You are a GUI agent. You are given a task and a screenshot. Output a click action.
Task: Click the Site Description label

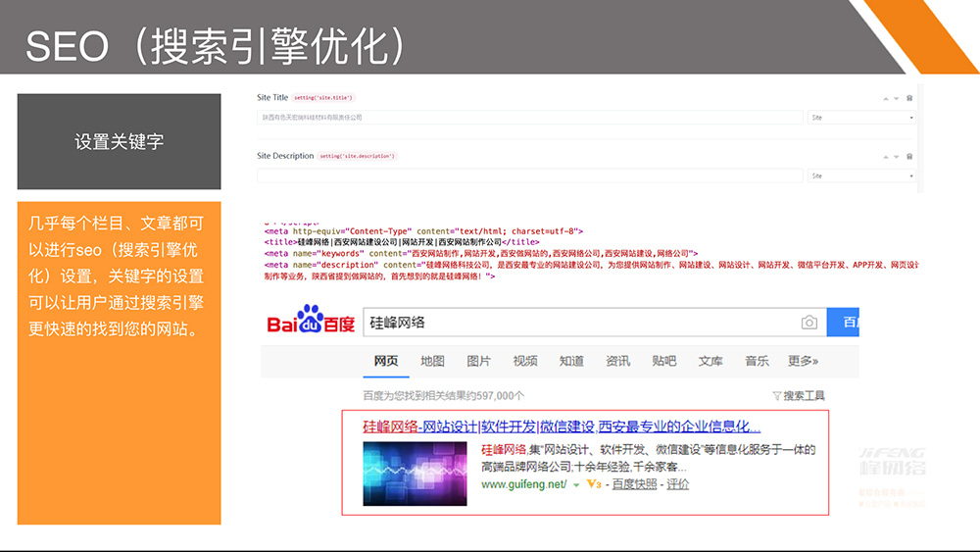(285, 156)
